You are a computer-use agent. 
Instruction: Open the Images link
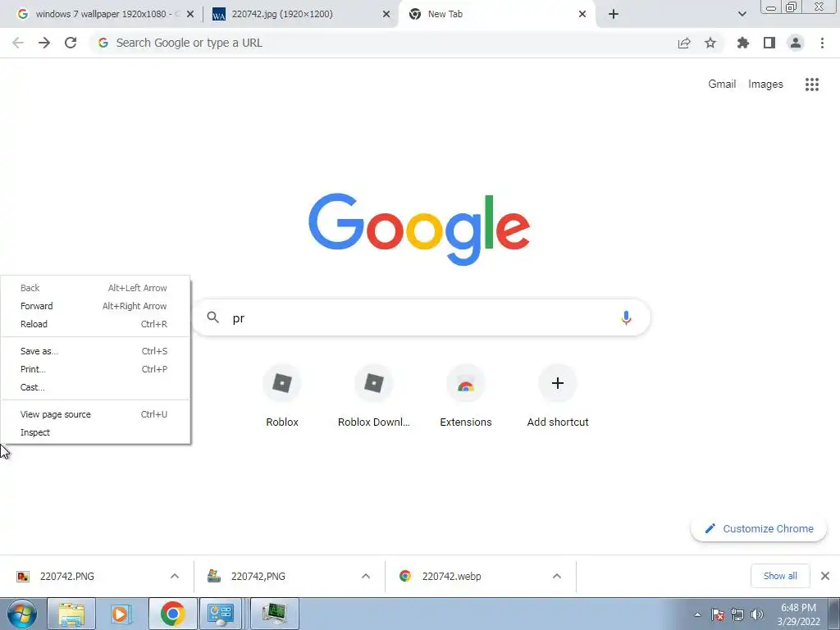click(x=765, y=84)
